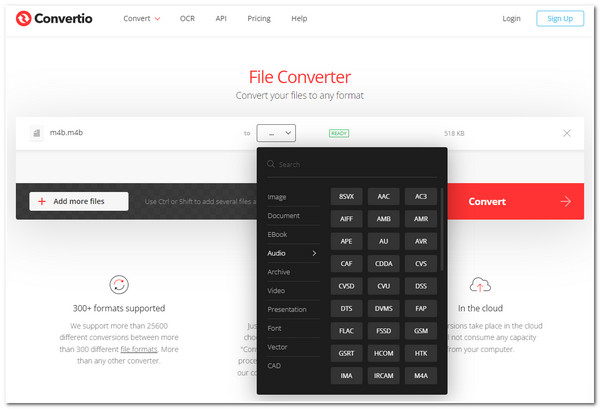
Task: Open the Help page
Action: pos(299,18)
